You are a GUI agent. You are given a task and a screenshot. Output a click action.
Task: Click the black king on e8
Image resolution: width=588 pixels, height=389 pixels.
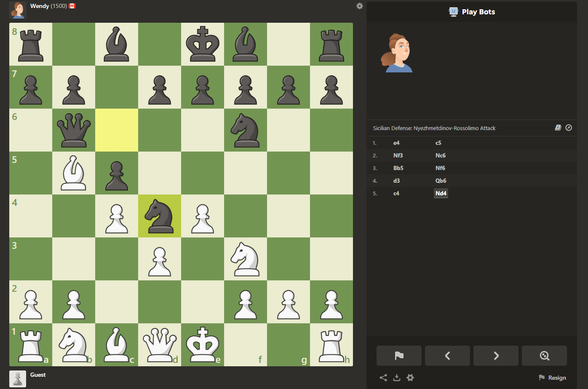203,44
